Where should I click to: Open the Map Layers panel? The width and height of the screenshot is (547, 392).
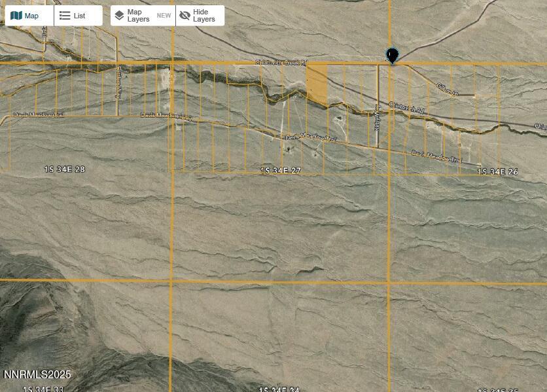(x=143, y=16)
